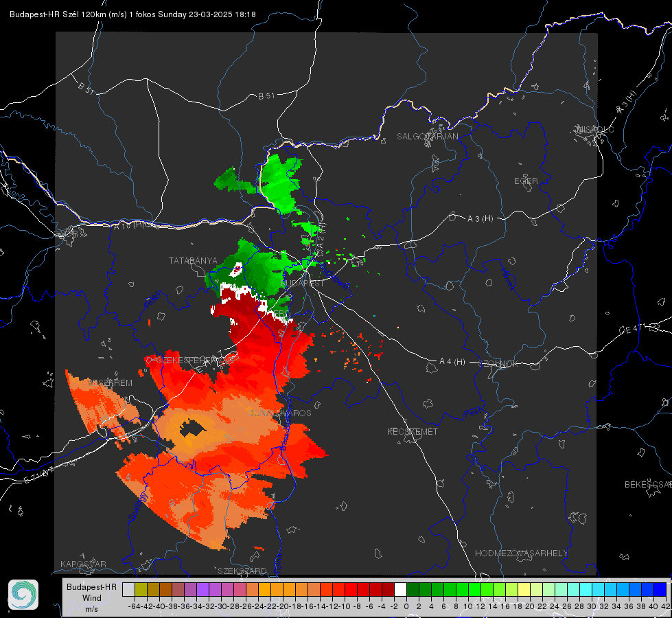Click the legend title Budapest-HR Wind m/s
The image size is (672, 618).
tap(91, 597)
